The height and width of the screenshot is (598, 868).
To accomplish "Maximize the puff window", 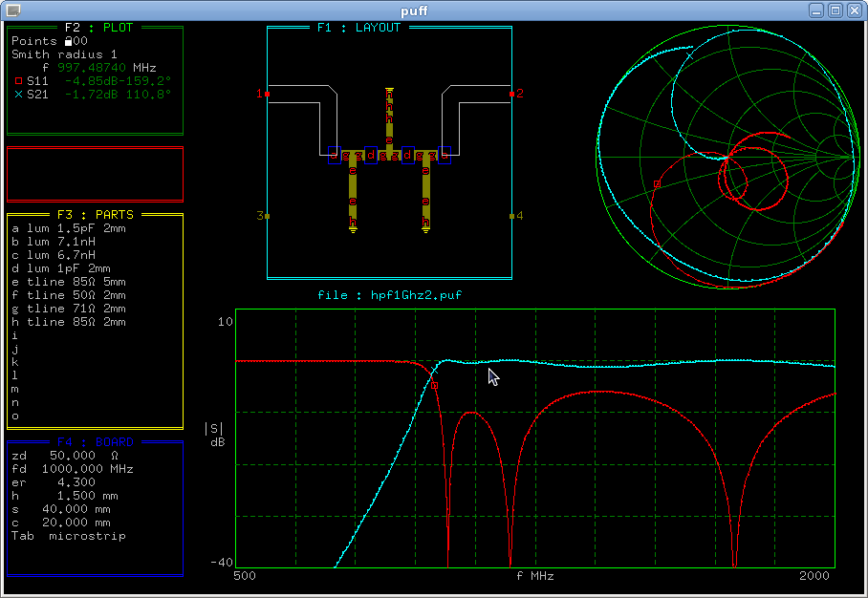I will (835, 11).
